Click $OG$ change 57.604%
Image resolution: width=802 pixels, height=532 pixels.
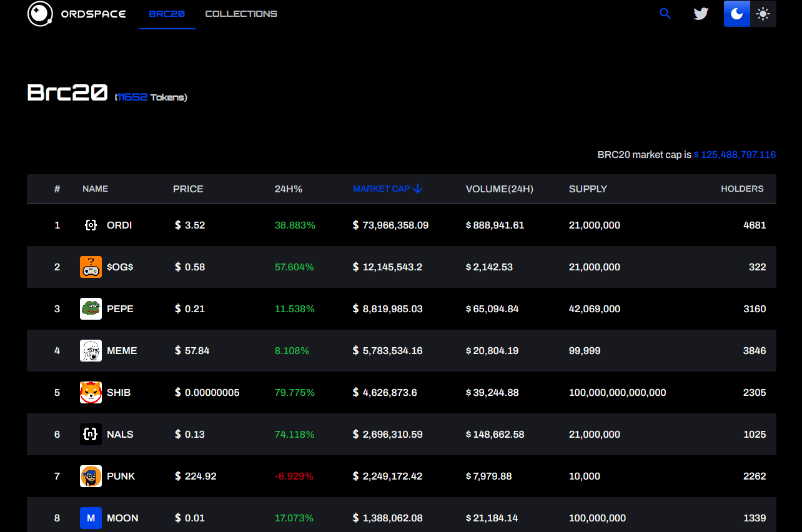[x=294, y=267]
